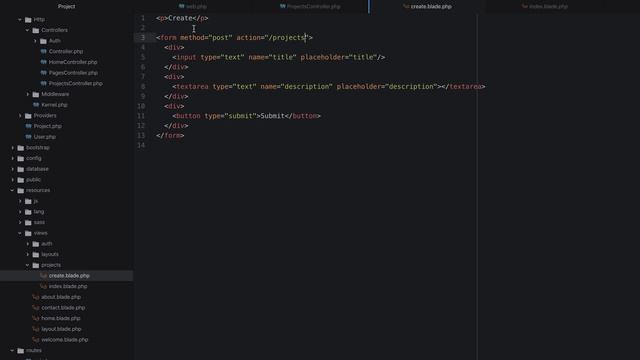Expand the database folder chevron
The width and height of the screenshot is (640, 360).
click(x=12, y=169)
